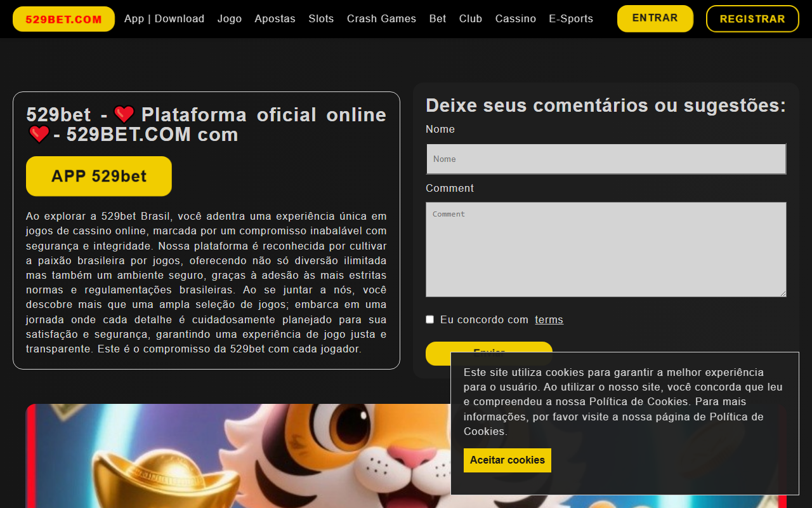
Task: Open the terms link
Action: click(x=549, y=320)
